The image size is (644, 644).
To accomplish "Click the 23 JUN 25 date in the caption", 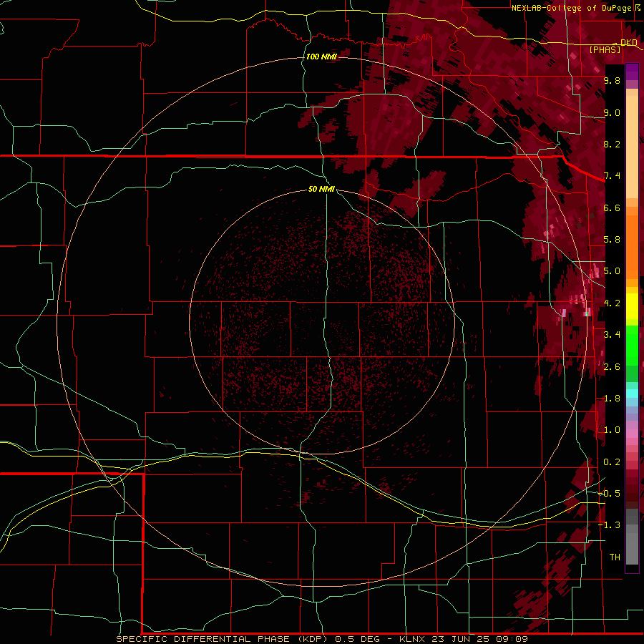I will (462, 639).
